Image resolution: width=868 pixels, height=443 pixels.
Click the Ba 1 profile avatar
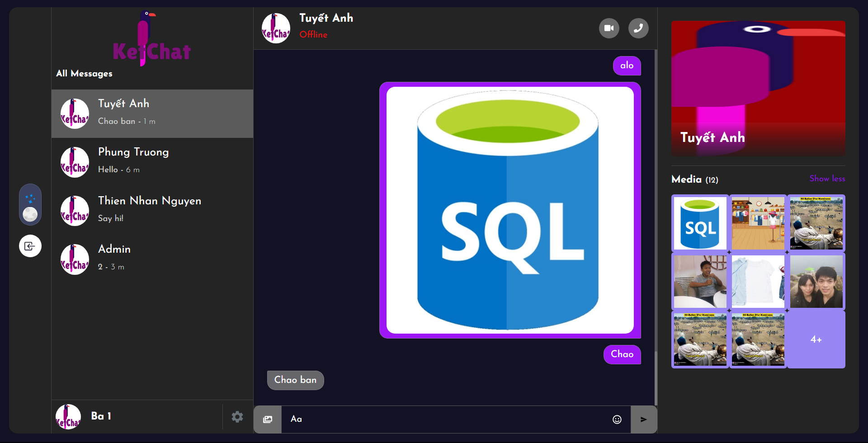[68, 417]
